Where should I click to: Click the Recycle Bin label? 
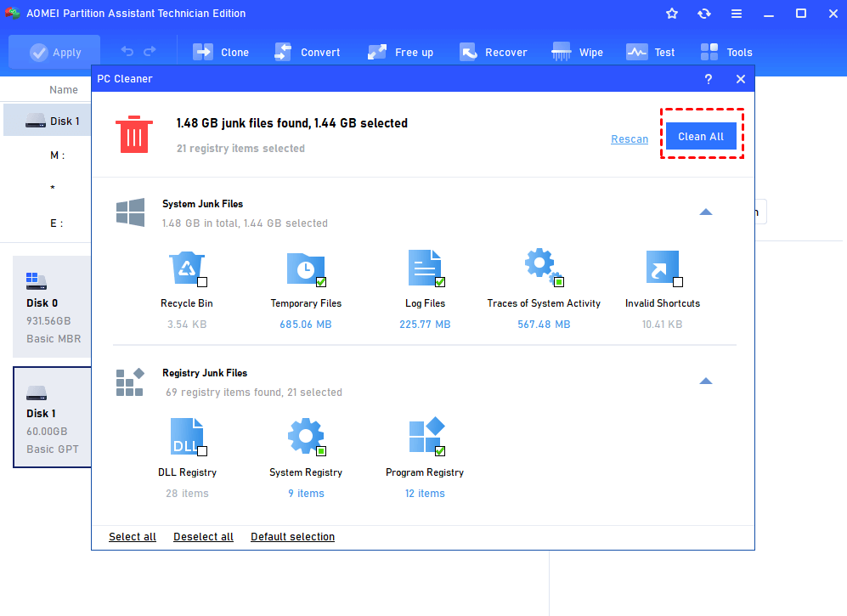(x=186, y=303)
